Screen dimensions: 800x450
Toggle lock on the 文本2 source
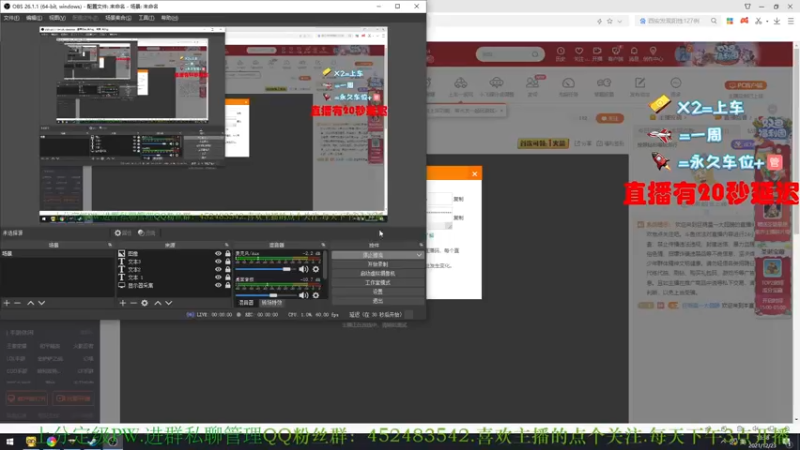pos(228,269)
